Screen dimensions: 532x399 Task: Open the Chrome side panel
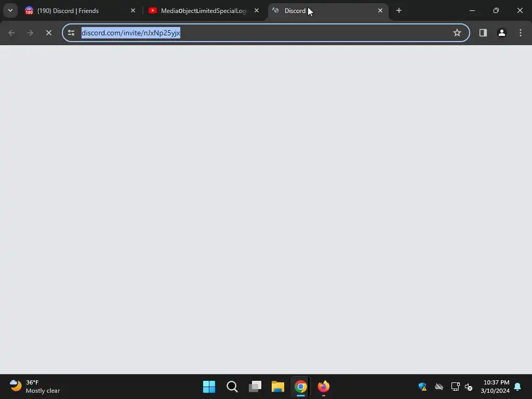483,33
